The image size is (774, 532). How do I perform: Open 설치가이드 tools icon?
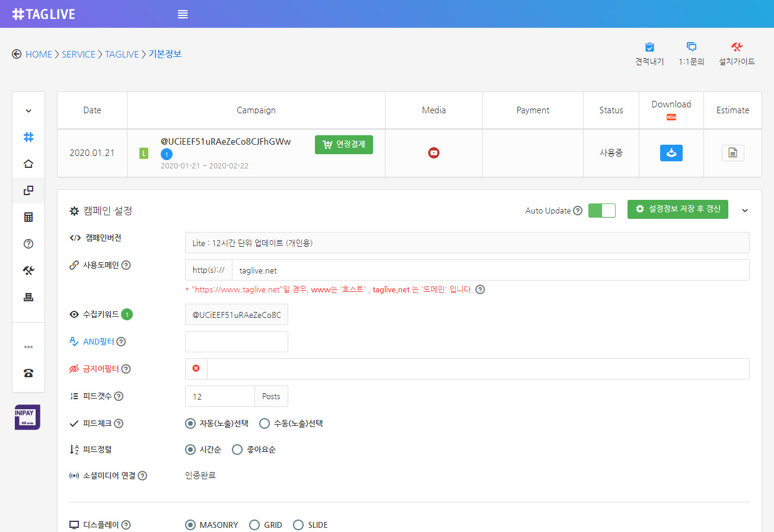(x=737, y=47)
